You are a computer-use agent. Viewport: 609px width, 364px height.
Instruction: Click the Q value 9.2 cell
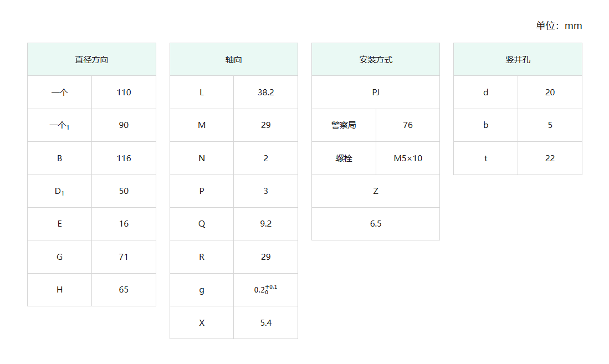pos(265,224)
